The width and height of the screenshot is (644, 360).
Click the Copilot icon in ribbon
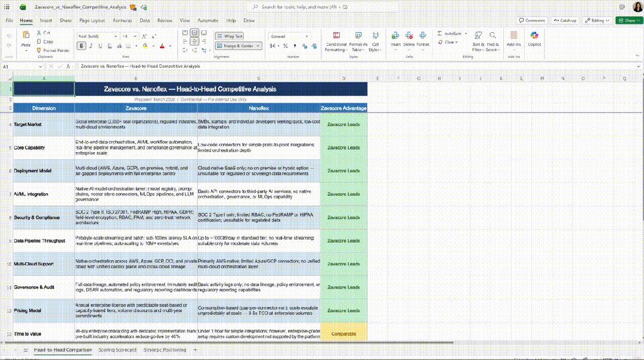(534, 37)
